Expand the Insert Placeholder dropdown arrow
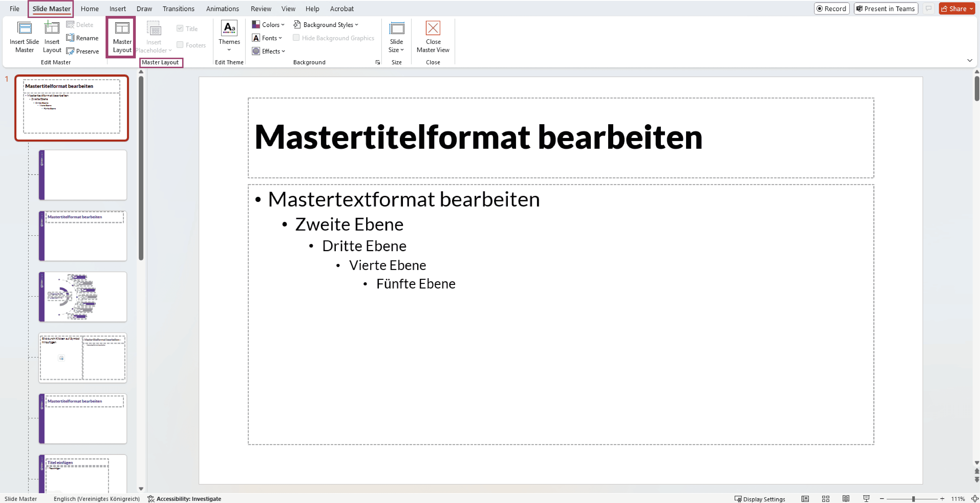The width and height of the screenshot is (980, 503). click(170, 51)
